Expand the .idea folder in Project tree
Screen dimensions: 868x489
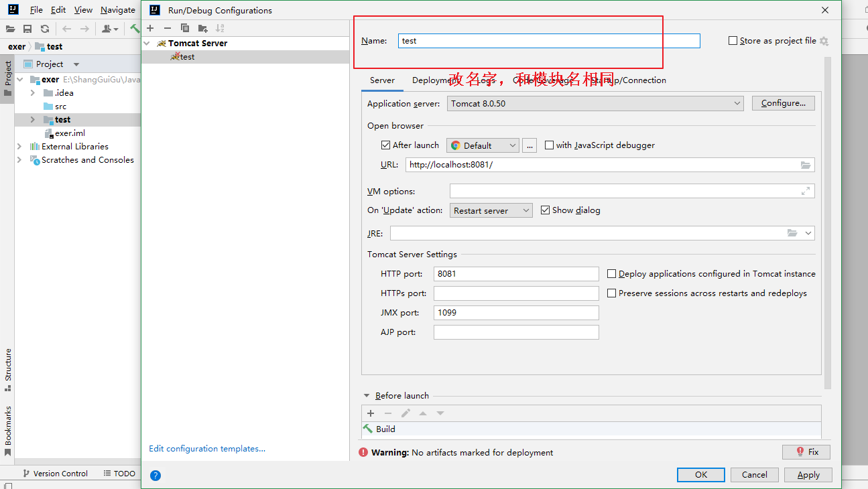(x=32, y=92)
